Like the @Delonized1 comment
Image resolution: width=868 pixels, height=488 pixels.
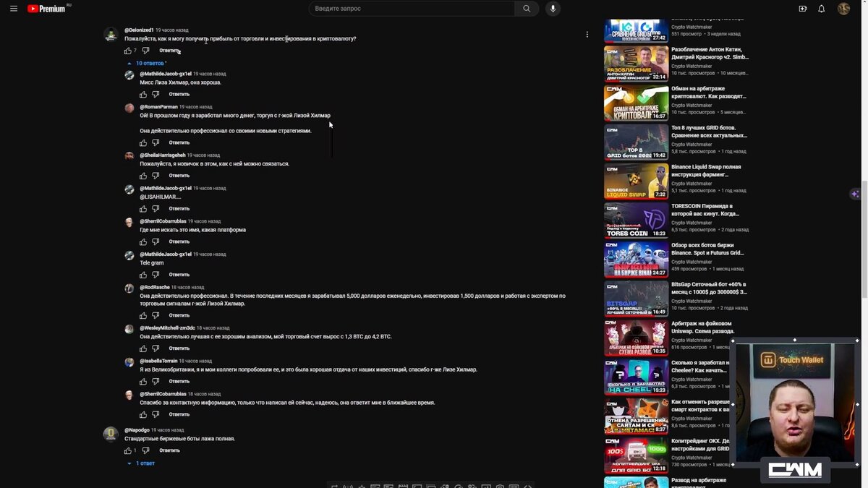128,51
